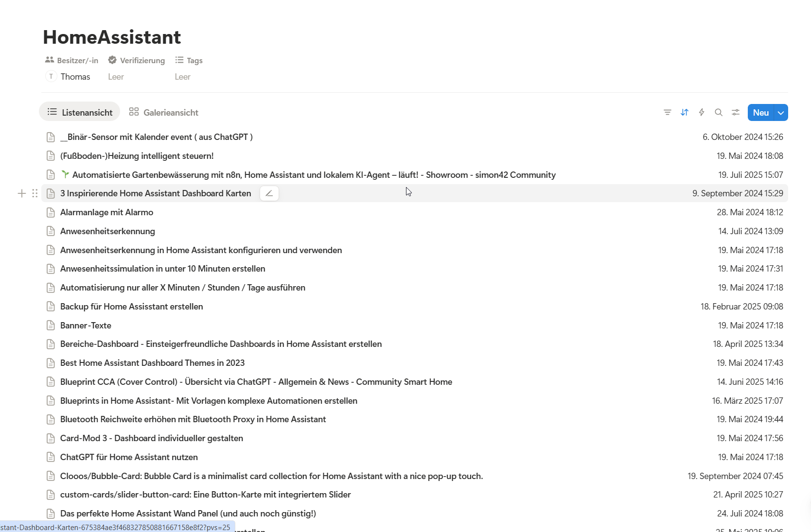
Task: Click the blue Neu button
Action: click(x=760, y=113)
